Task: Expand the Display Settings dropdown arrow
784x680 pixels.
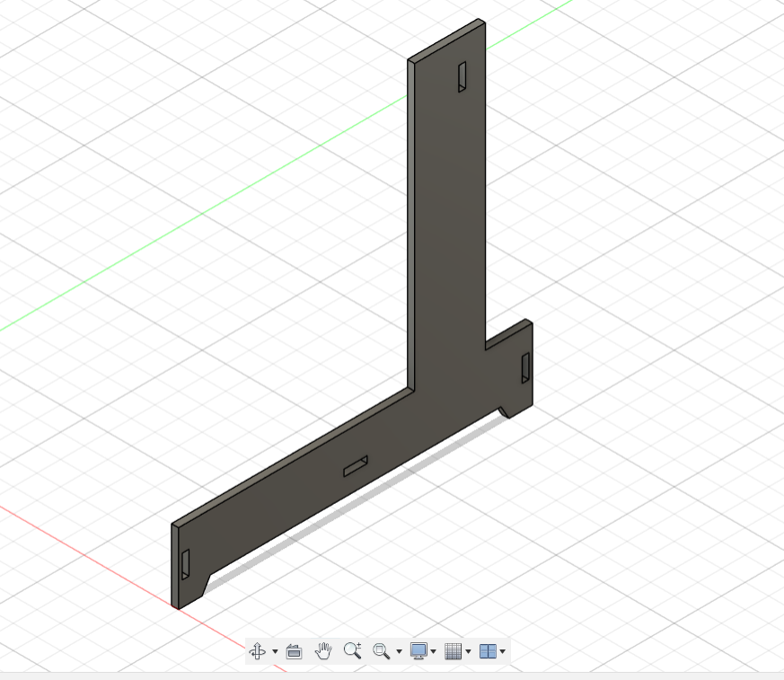Action: pos(434,651)
